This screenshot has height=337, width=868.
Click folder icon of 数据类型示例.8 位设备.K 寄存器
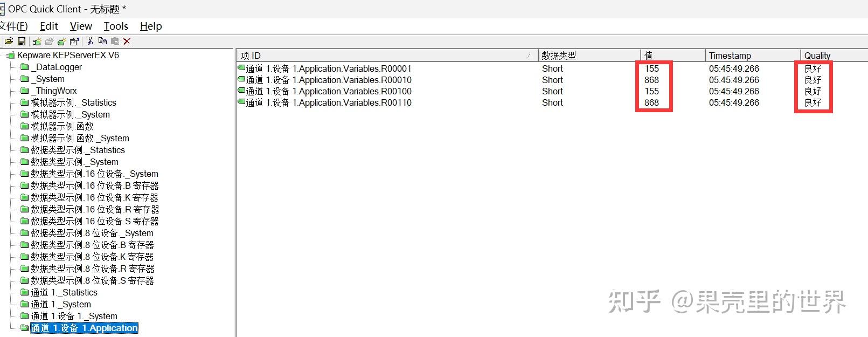click(x=24, y=257)
